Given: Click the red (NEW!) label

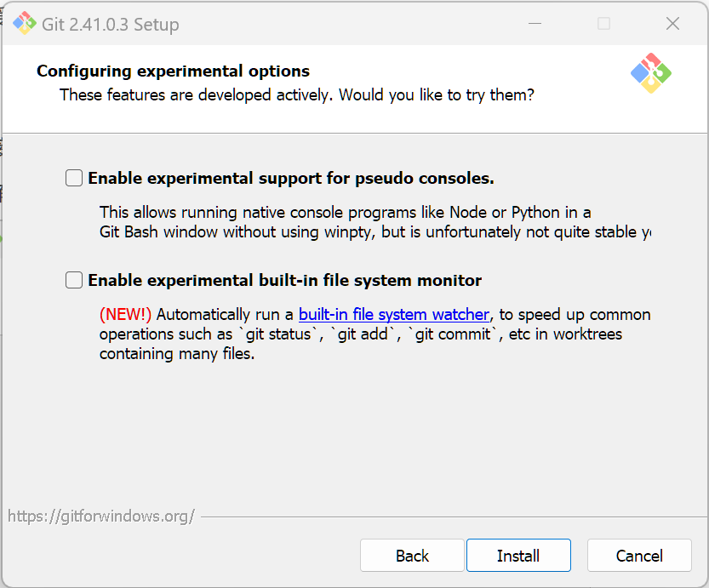Looking at the screenshot, I should coord(125,315).
